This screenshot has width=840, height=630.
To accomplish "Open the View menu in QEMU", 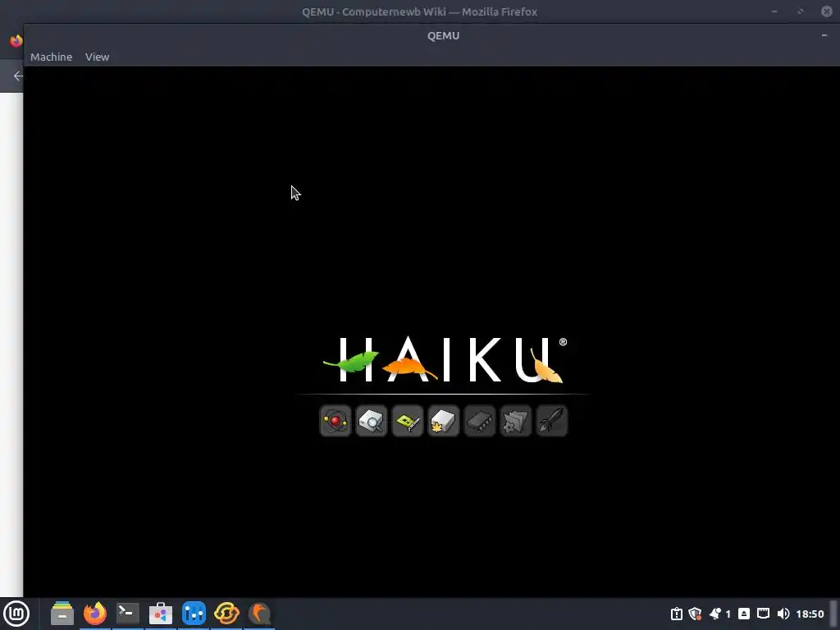I will click(x=97, y=57).
